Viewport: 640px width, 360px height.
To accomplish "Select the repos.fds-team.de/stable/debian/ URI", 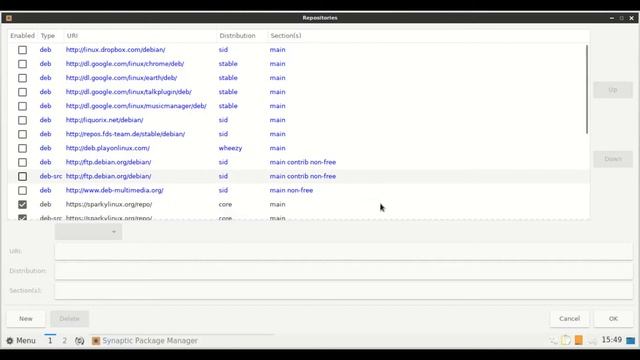I will (125, 134).
